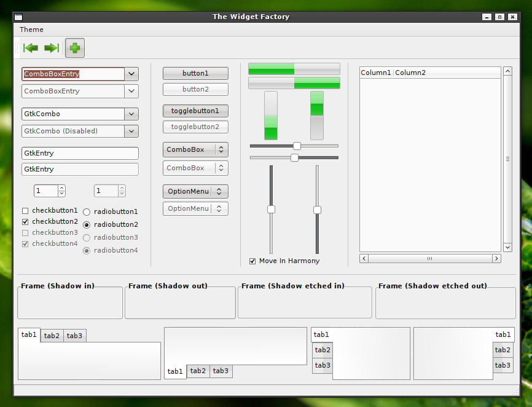Open the first ComboBox selector
532x407 pixels.
click(195, 149)
